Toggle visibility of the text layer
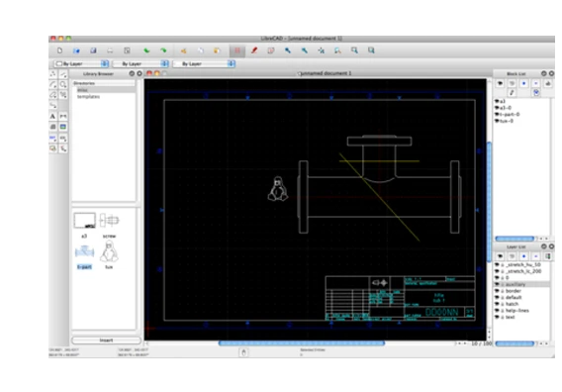 pos(497,317)
